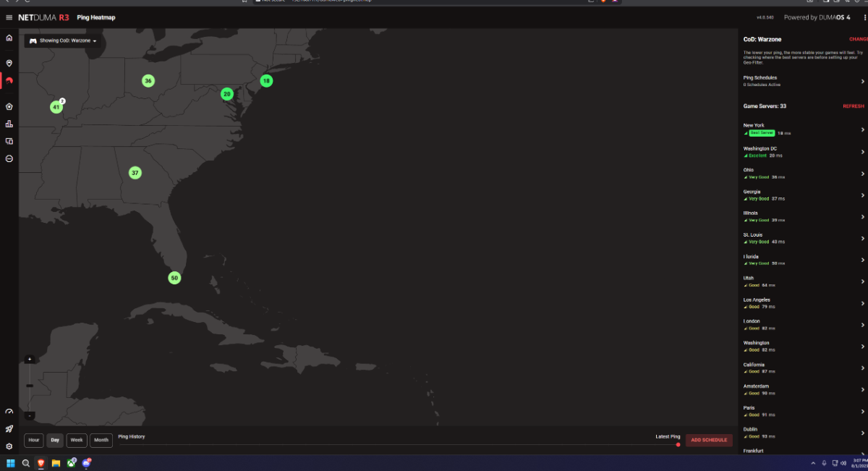Click the Washington DC 20 ping marker
Image resolution: width=868 pixels, height=471 pixels.
click(x=227, y=94)
